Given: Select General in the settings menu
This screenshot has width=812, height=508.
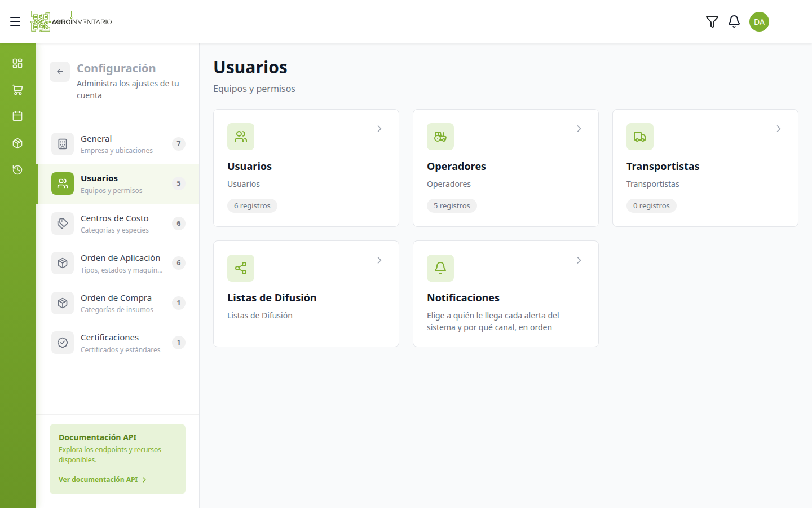Looking at the screenshot, I should (118, 144).
